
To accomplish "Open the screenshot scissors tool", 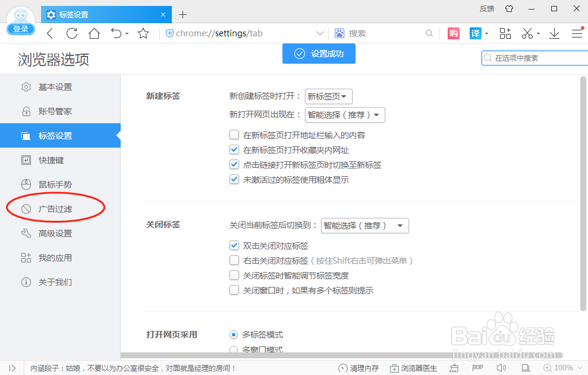I will tap(527, 33).
